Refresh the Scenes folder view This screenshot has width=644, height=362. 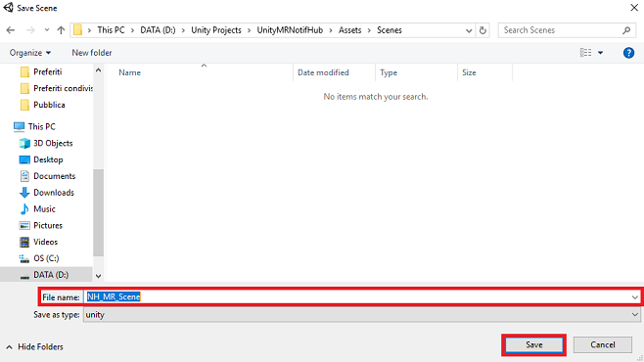[483, 30]
